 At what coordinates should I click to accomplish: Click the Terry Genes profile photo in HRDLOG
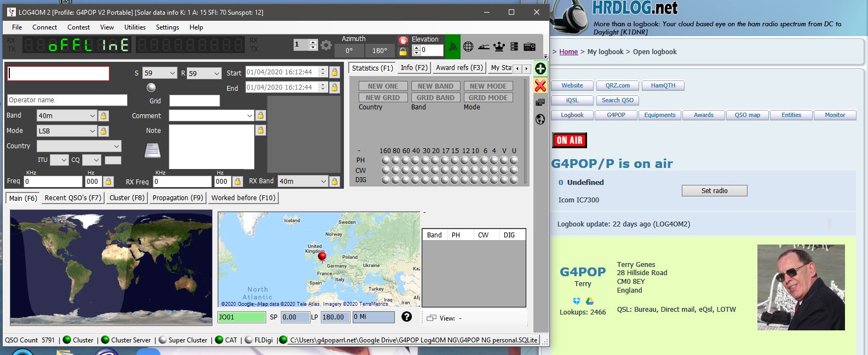click(801, 287)
